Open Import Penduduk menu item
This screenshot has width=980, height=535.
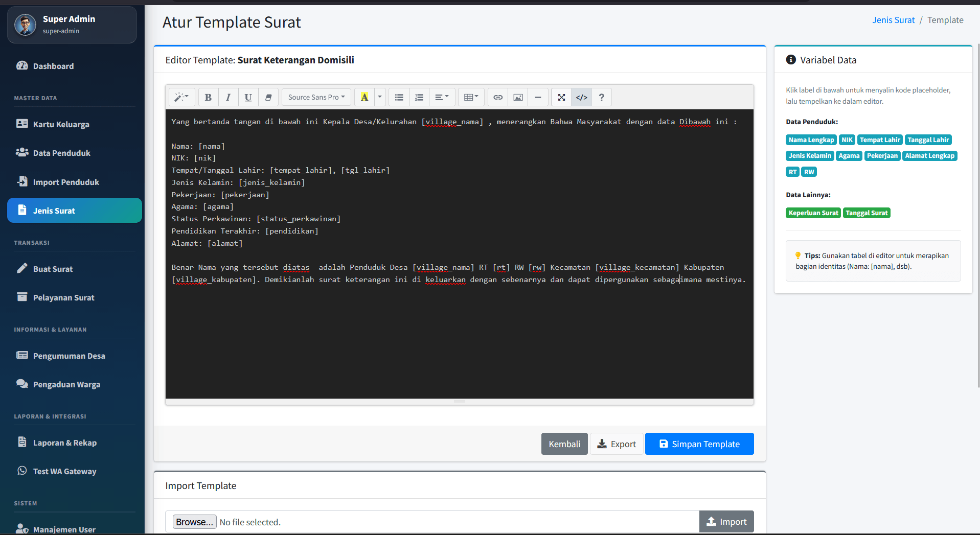click(75, 182)
